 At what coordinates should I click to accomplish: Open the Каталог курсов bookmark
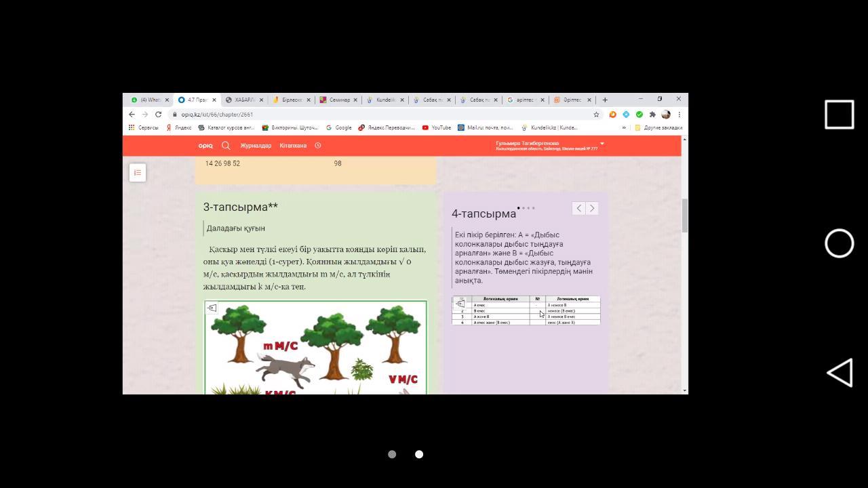226,127
